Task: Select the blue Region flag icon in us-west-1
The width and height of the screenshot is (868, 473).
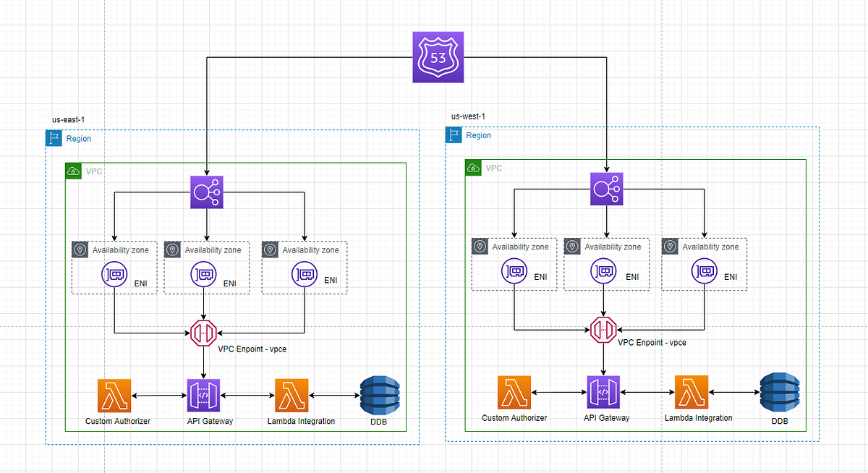Action: pyautogui.click(x=454, y=135)
